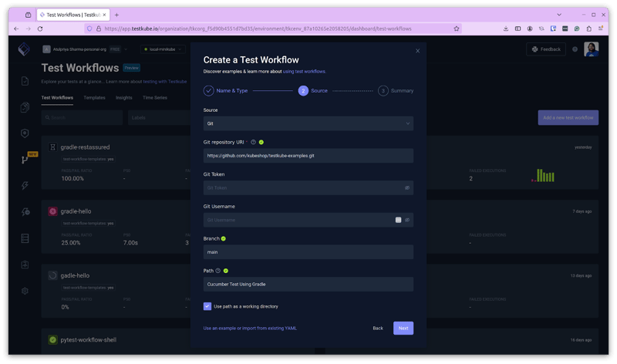Image resolution: width=617 pixels, height=364 pixels.
Task: Expand the organization selector dropdown
Action: 126,49
